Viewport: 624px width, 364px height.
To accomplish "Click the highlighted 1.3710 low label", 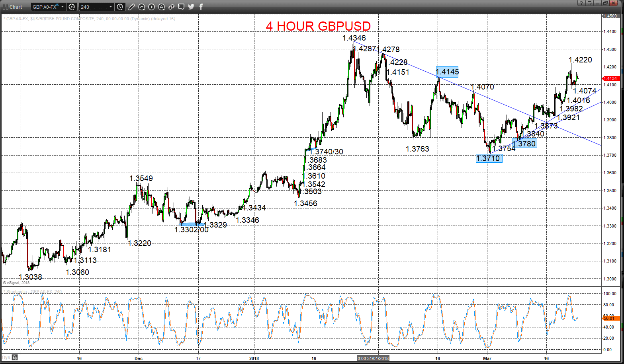I will (489, 158).
